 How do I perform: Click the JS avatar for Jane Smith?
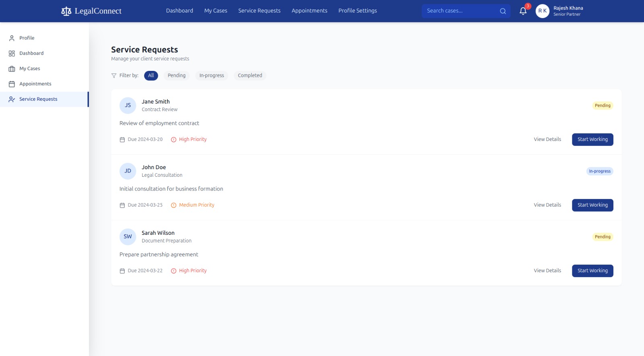click(128, 106)
